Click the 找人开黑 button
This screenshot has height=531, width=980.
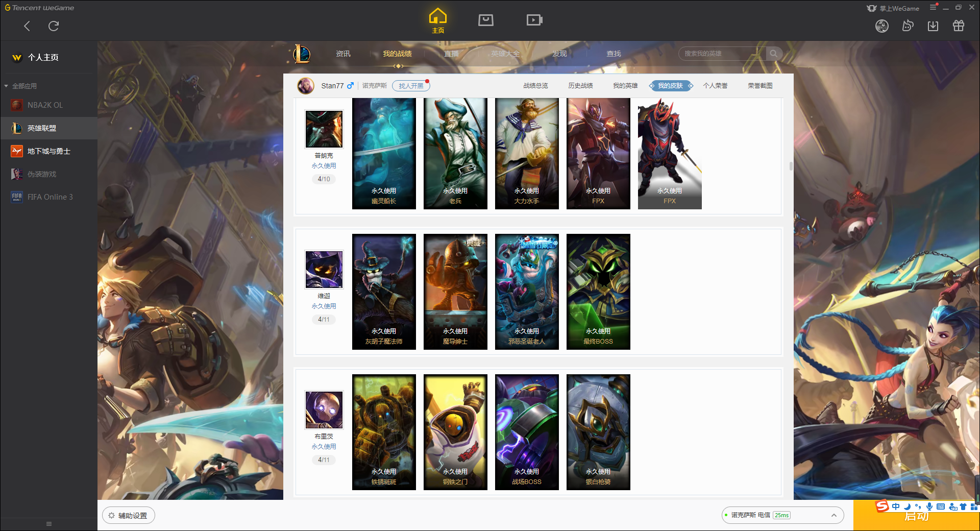(411, 86)
